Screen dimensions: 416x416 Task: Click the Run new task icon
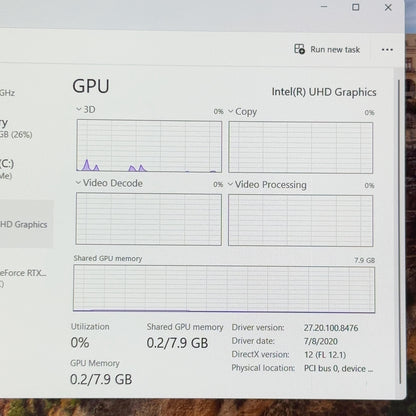(299, 49)
